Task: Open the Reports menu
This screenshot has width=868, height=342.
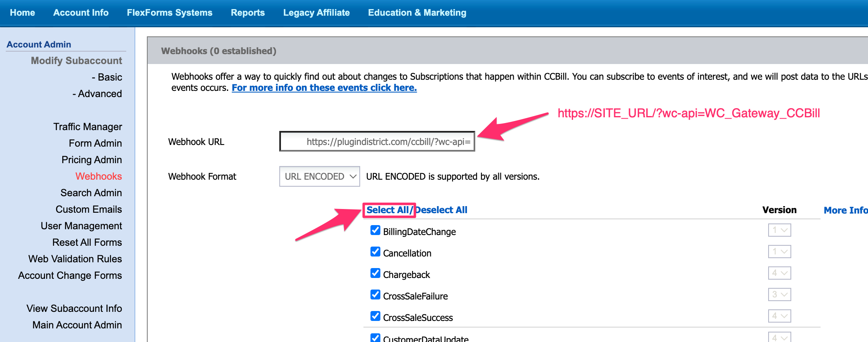Action: (x=248, y=13)
